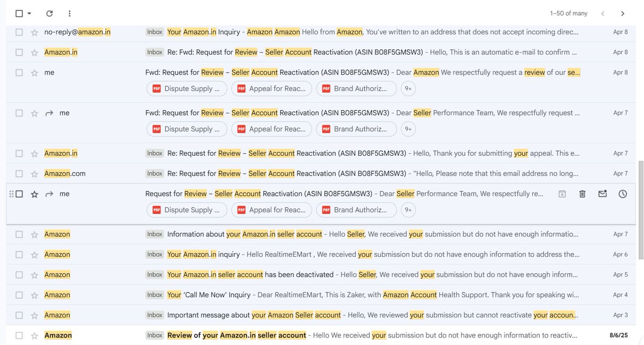Click the vertical scrollbar thumb
The image size is (644, 345).
coord(640,211)
